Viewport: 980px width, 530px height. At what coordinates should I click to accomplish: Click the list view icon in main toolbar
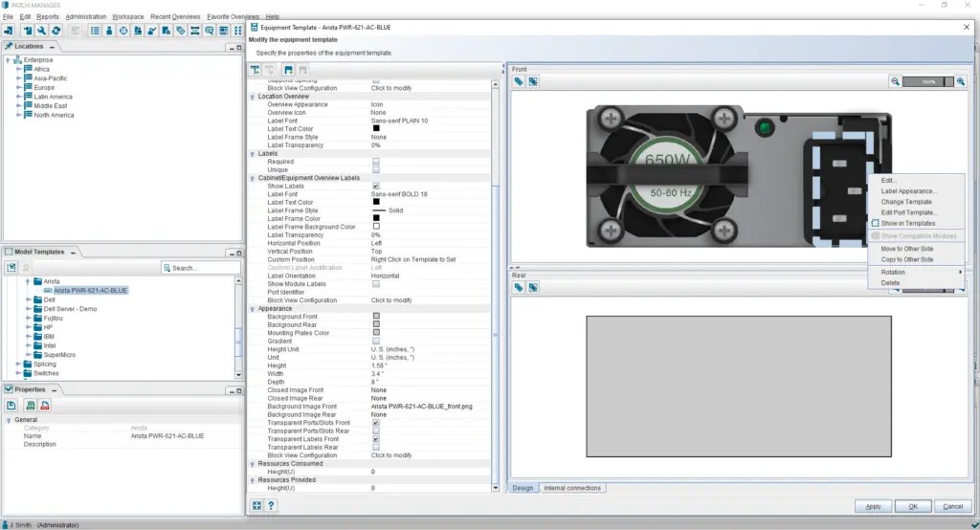click(95, 30)
